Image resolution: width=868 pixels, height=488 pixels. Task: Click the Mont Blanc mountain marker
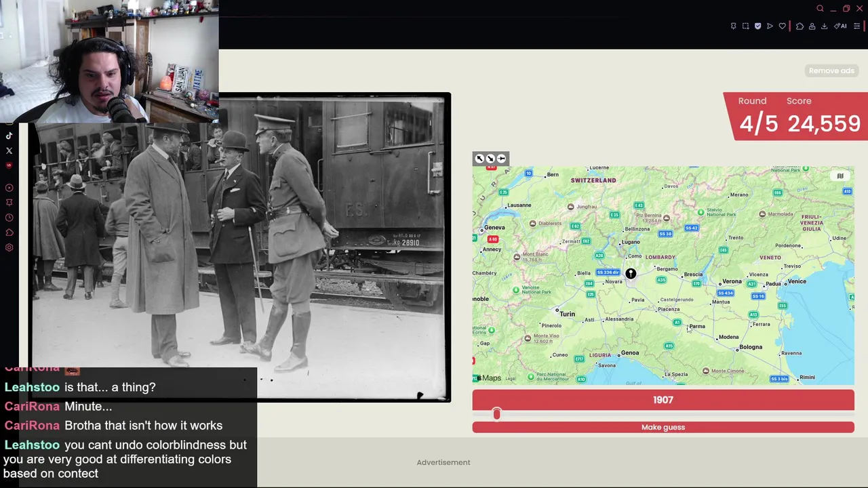pos(517,257)
